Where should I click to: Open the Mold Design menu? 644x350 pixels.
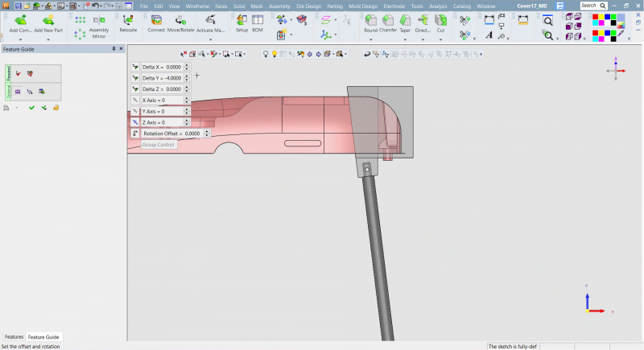(x=363, y=6)
